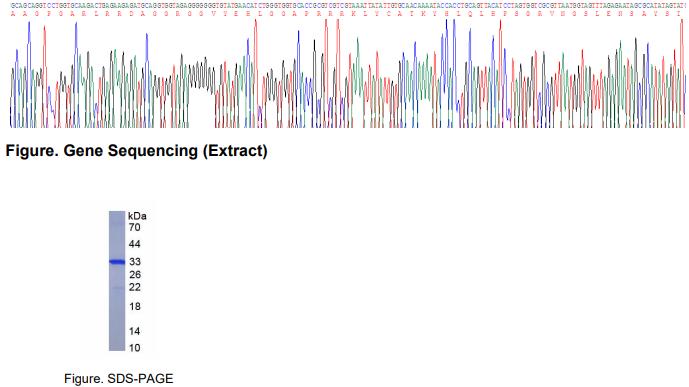Click the "Figure. SDS-PAGE" caption
The image size is (689, 387).
pyautogui.click(x=119, y=379)
